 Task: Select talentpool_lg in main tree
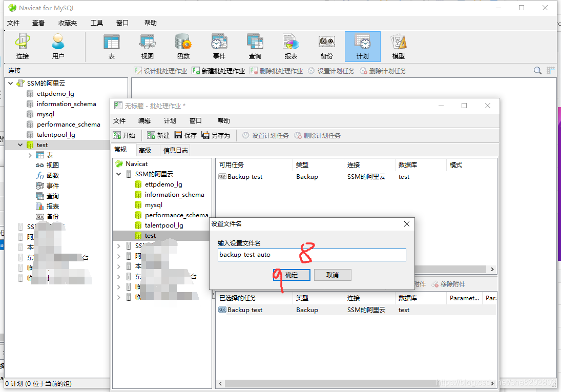point(56,135)
